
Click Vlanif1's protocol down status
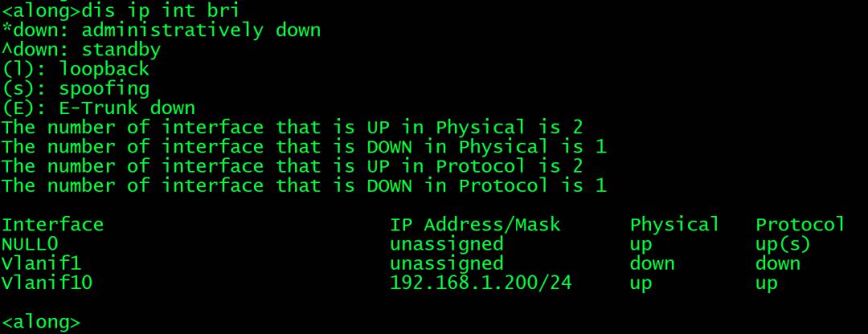point(778,263)
